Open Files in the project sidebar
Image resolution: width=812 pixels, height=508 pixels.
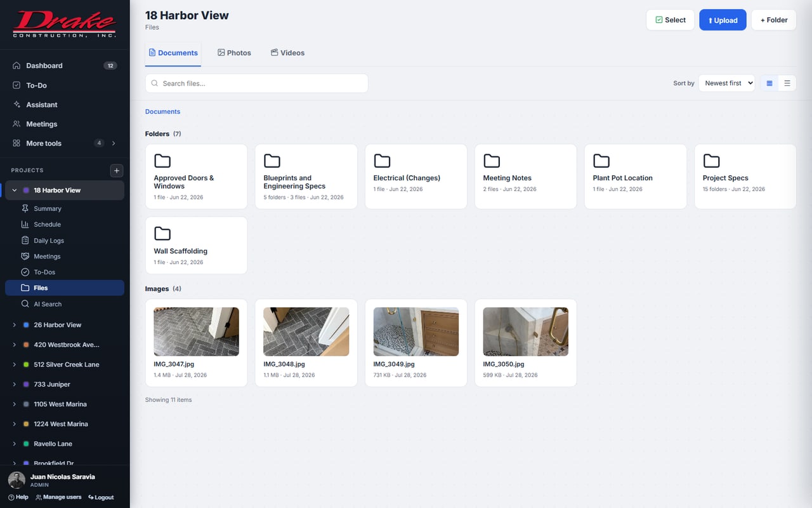pos(65,288)
